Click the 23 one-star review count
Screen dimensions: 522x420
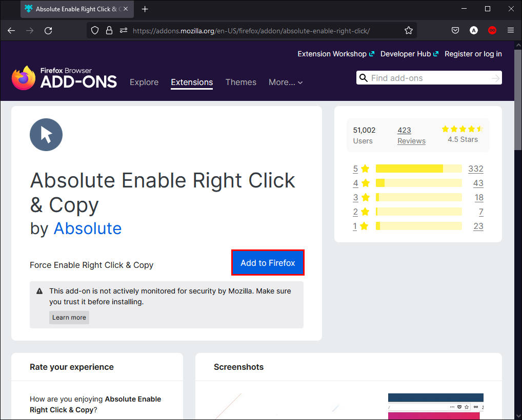[x=478, y=226]
